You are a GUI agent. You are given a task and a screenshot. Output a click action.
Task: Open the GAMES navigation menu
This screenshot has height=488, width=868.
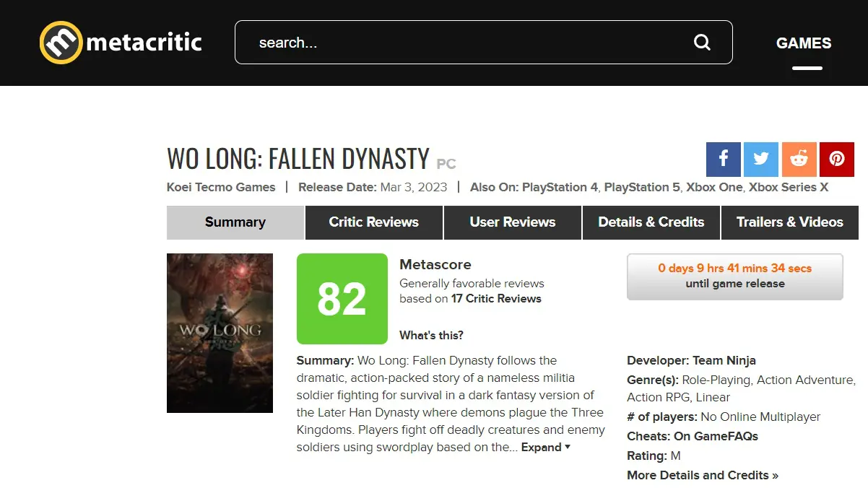tap(804, 43)
